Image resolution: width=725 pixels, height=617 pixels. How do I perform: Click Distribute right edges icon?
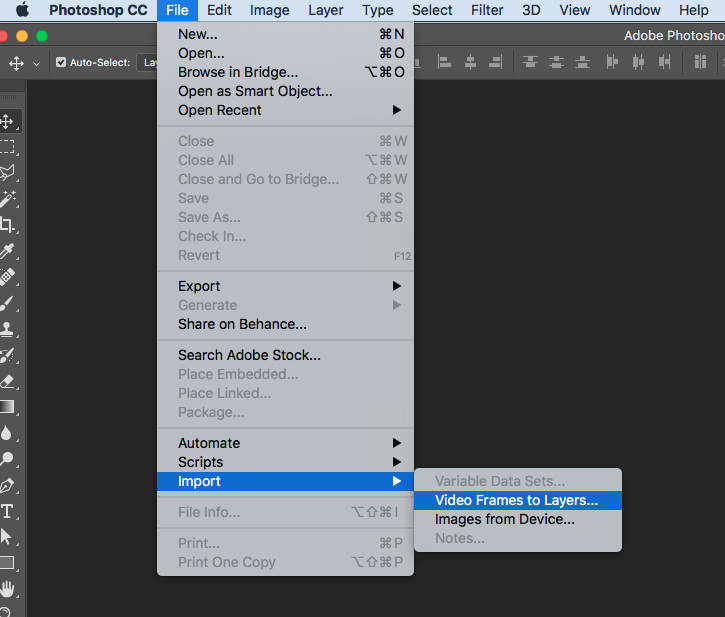[664, 62]
